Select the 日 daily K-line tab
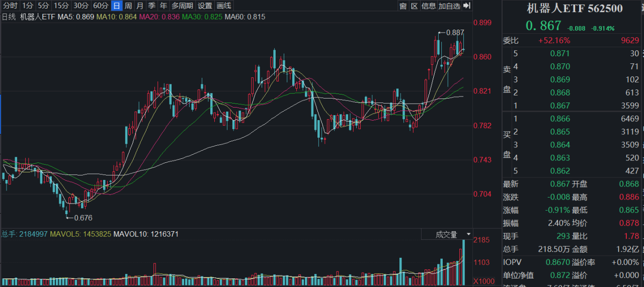The height and width of the screenshot is (287, 644). (x=117, y=6)
